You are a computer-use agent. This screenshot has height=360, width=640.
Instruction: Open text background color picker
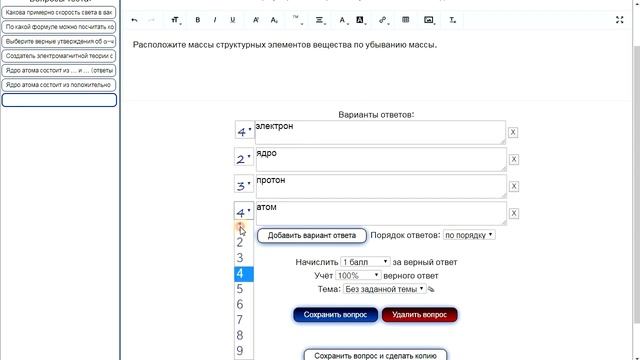[360, 20]
